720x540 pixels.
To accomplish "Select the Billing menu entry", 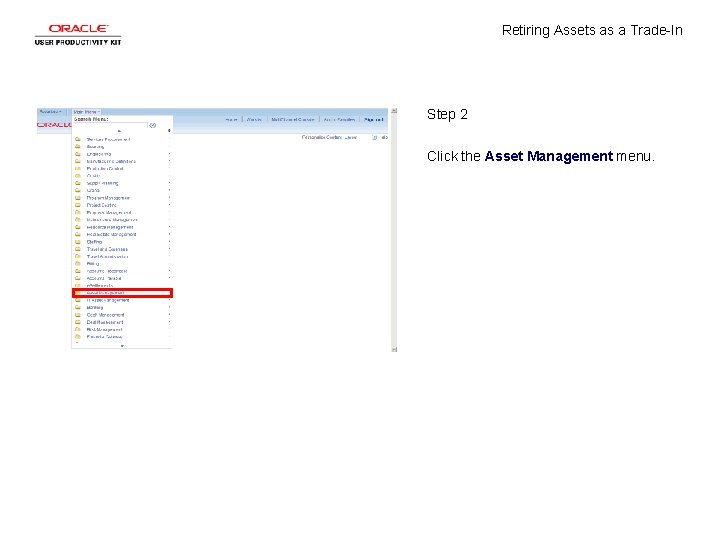I will point(92,264).
